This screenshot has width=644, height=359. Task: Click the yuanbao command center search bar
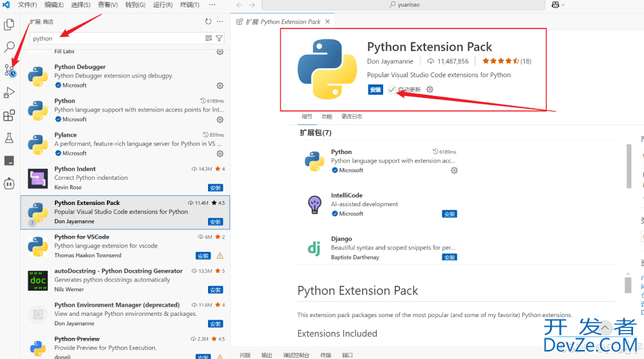pyautogui.click(x=403, y=5)
